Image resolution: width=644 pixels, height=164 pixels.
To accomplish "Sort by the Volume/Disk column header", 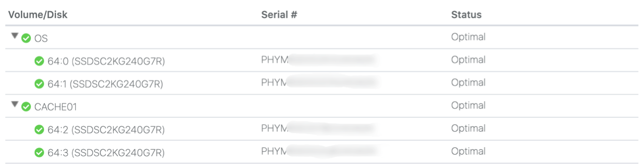I will click(x=38, y=15).
